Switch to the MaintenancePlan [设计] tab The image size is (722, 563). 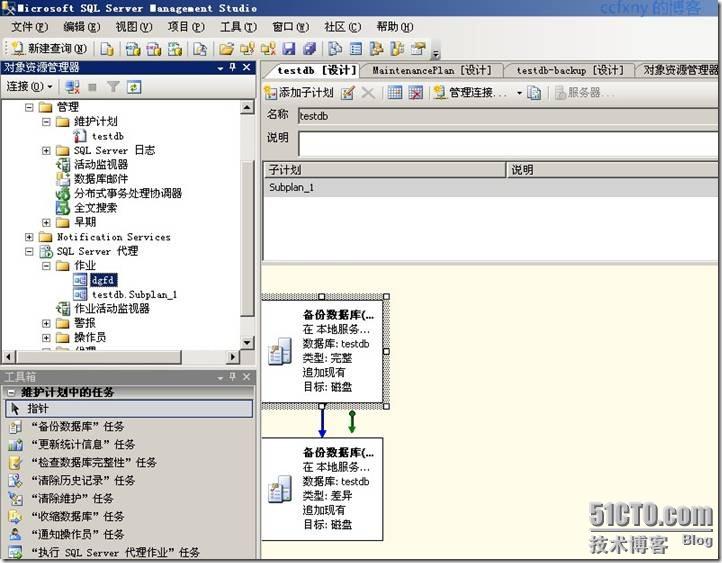coord(431,70)
